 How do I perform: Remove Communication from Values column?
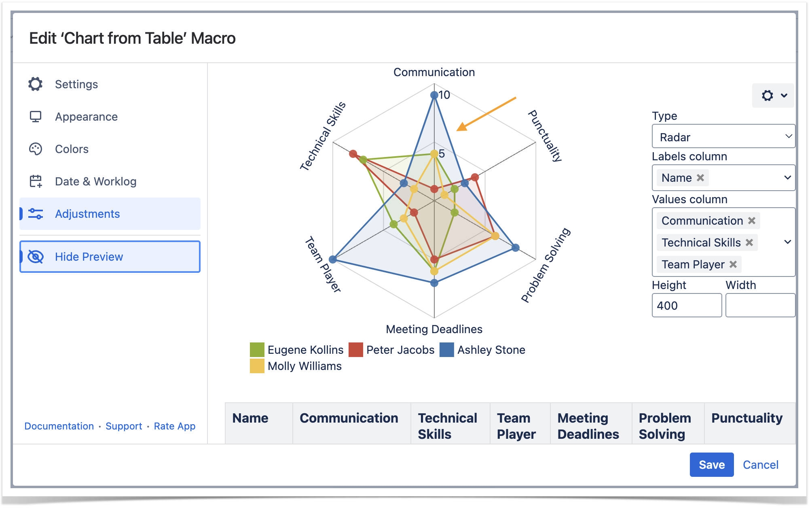pyautogui.click(x=752, y=221)
